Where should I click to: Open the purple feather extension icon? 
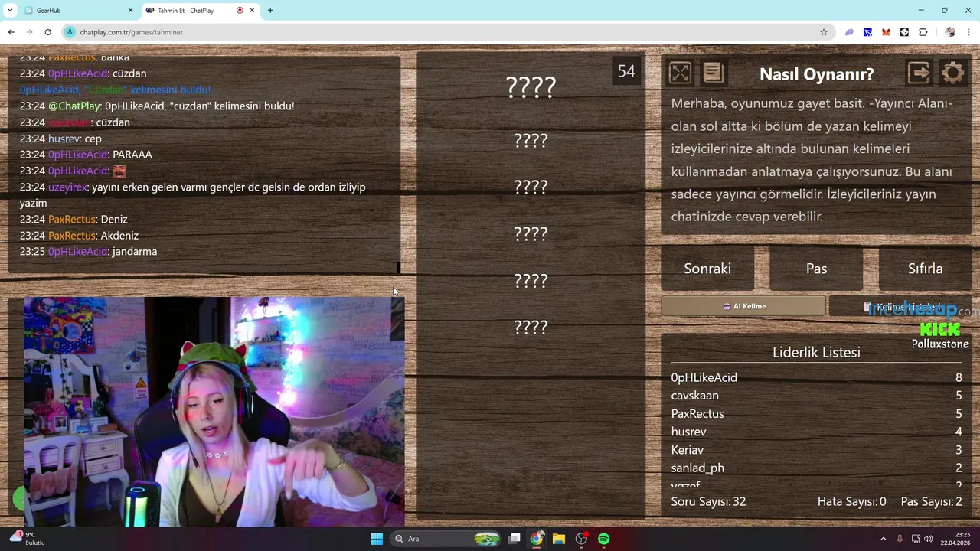click(849, 32)
